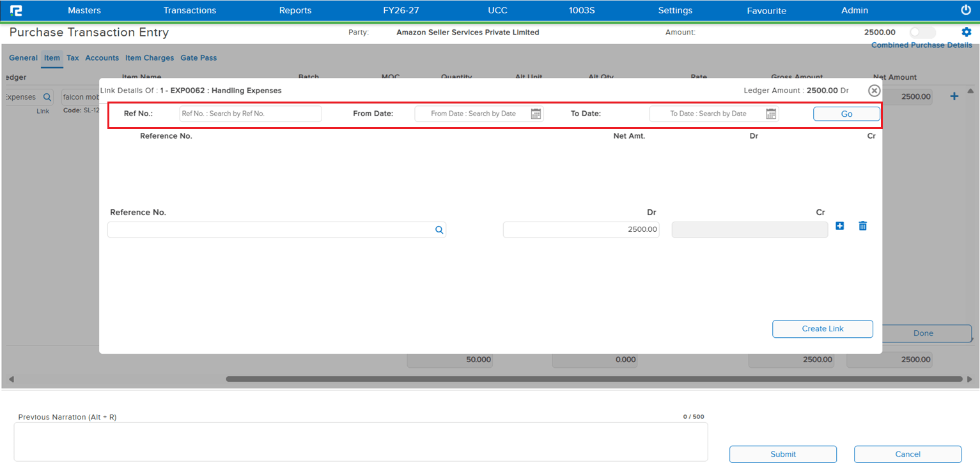980x463 pixels.
Task: Switch to the Accounts tab
Action: [102, 58]
